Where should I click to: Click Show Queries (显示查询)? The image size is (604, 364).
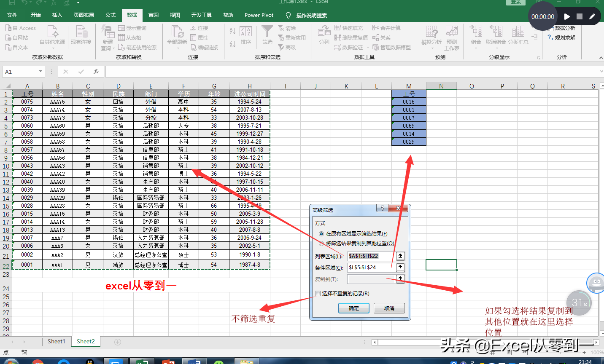point(132,28)
